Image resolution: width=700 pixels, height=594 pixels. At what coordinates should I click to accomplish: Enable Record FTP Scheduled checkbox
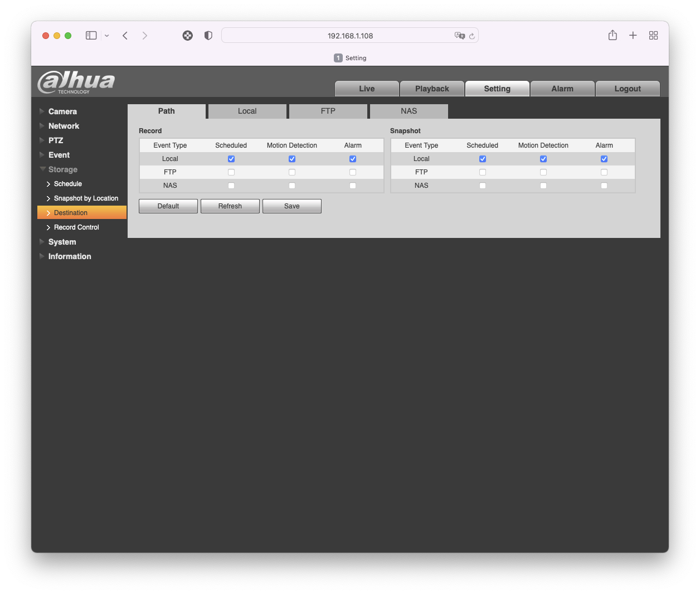(x=231, y=172)
